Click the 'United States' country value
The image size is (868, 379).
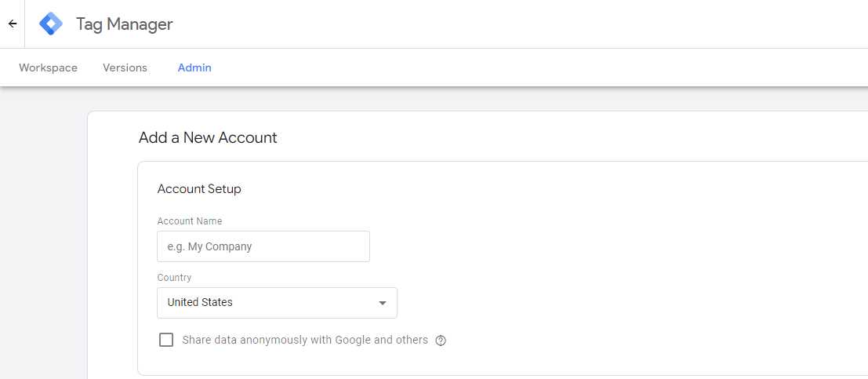[x=200, y=302]
